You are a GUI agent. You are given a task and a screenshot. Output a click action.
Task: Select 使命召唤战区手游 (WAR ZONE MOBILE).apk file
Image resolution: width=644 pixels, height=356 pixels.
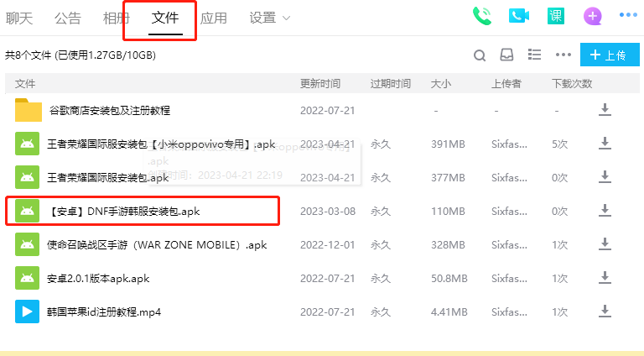[157, 244]
